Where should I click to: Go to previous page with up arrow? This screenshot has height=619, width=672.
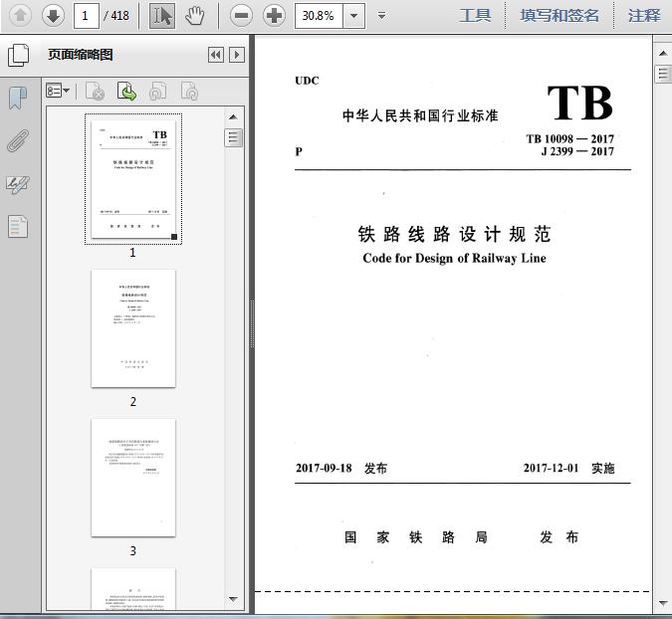[20, 16]
